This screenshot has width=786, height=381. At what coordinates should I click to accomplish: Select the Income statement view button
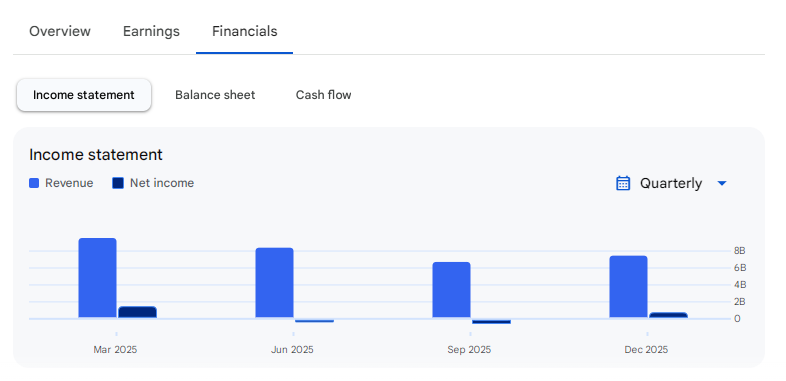pos(84,95)
